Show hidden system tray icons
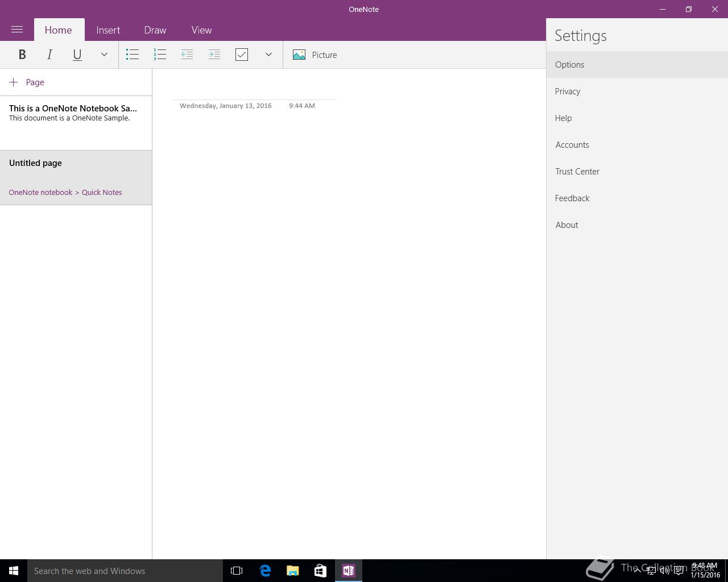Image resolution: width=728 pixels, height=582 pixels. pos(637,571)
